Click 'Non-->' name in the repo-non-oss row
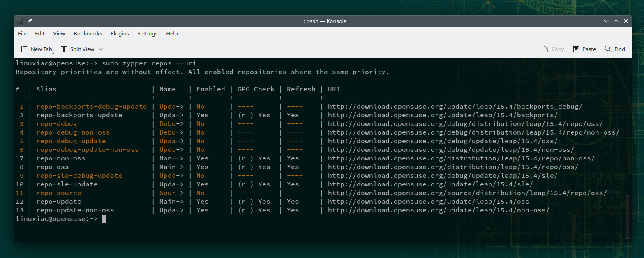 click(172, 158)
